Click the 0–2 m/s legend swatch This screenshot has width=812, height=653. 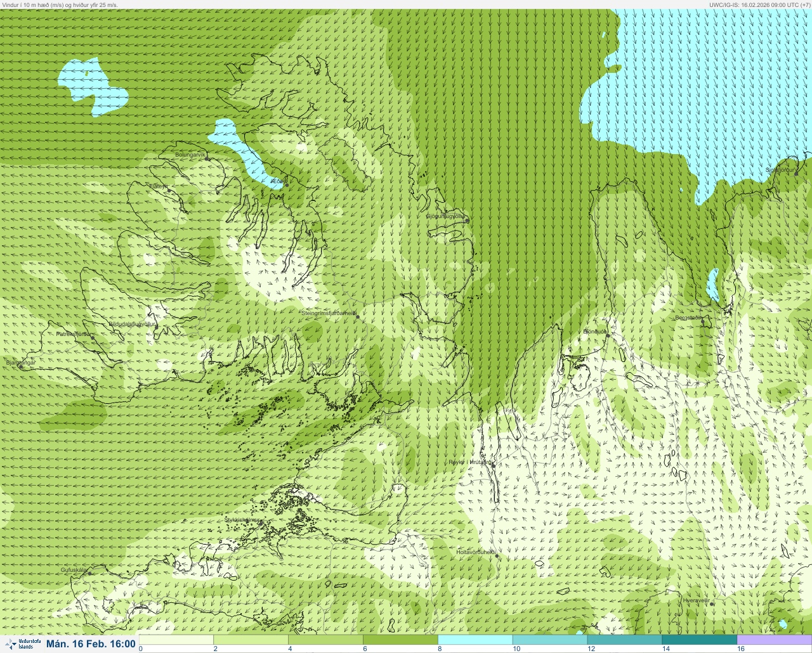[176, 640]
